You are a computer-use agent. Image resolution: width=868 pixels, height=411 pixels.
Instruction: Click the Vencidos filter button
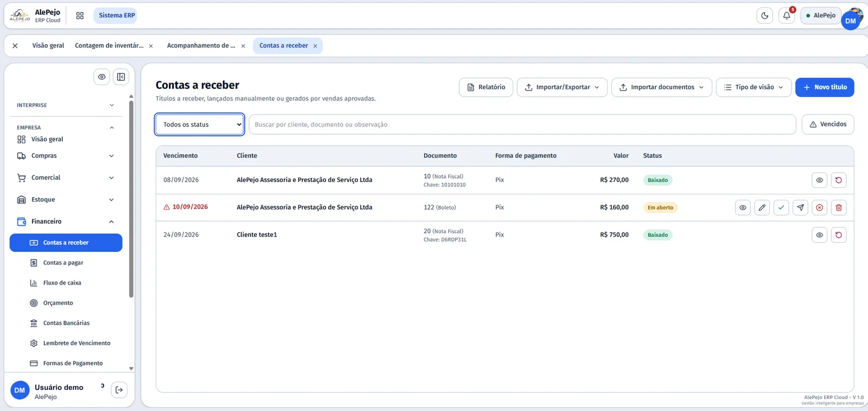point(828,124)
